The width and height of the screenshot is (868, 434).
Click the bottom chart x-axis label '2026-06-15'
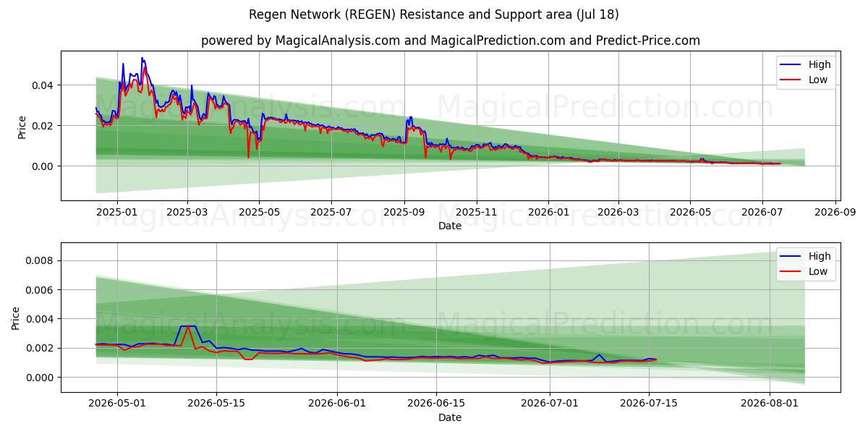[x=437, y=404]
